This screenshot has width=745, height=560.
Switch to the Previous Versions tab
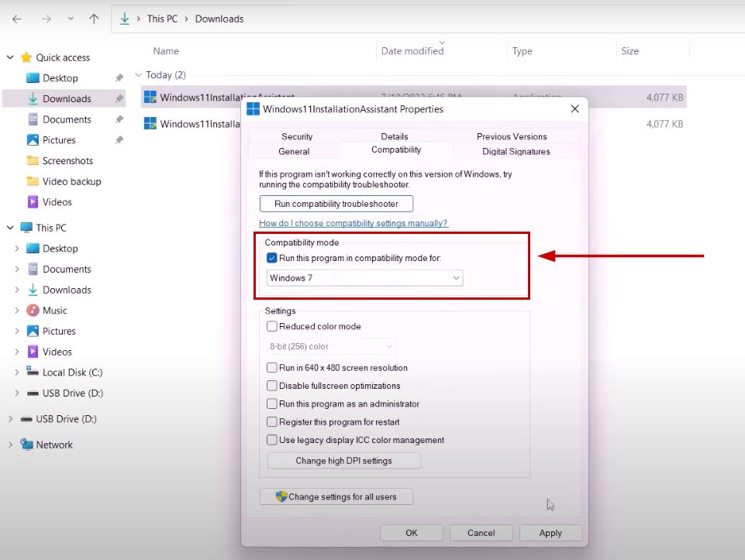click(512, 136)
